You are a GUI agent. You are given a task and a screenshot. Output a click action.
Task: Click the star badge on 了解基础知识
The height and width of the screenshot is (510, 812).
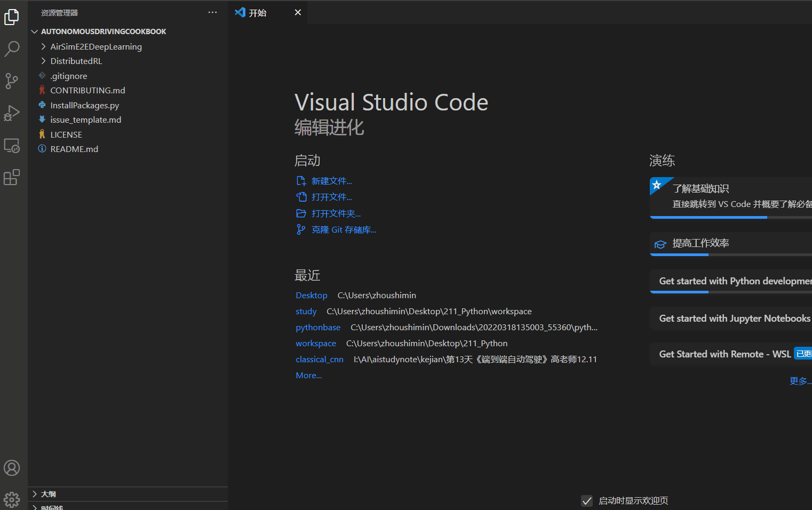[657, 185]
